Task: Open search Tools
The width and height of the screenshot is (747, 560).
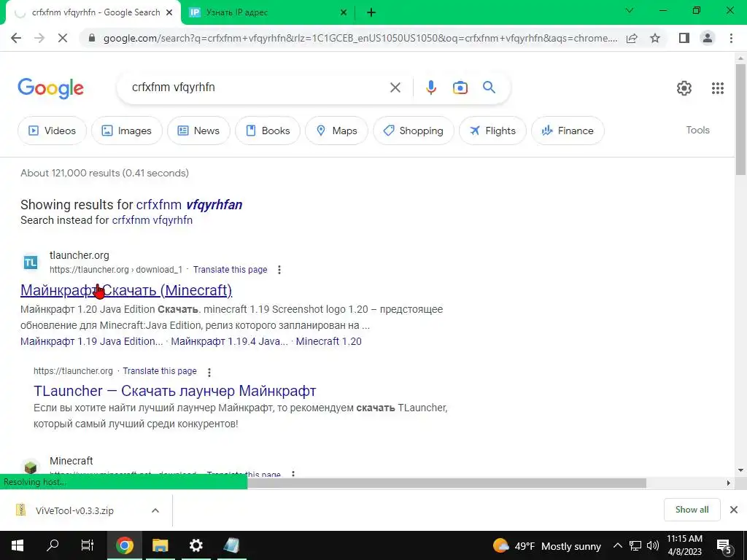Action: 697,130
